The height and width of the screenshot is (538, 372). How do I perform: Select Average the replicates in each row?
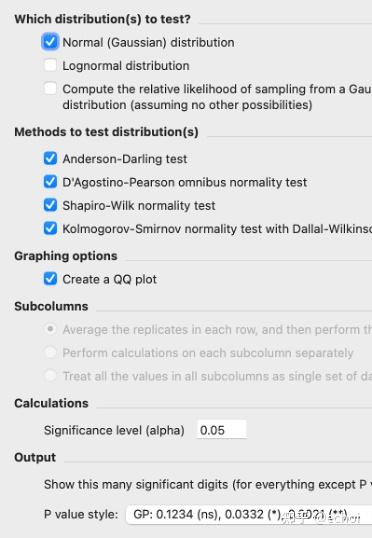click(50, 329)
